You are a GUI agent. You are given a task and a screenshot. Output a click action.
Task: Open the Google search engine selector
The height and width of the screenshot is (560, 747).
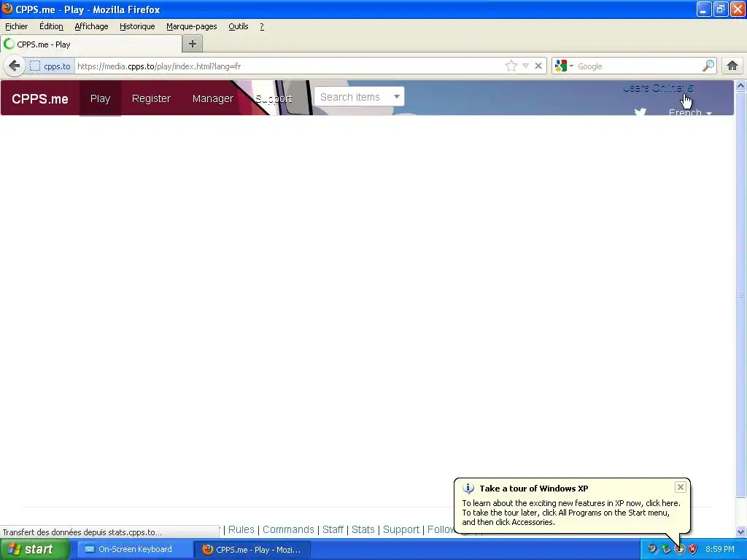[564, 66]
